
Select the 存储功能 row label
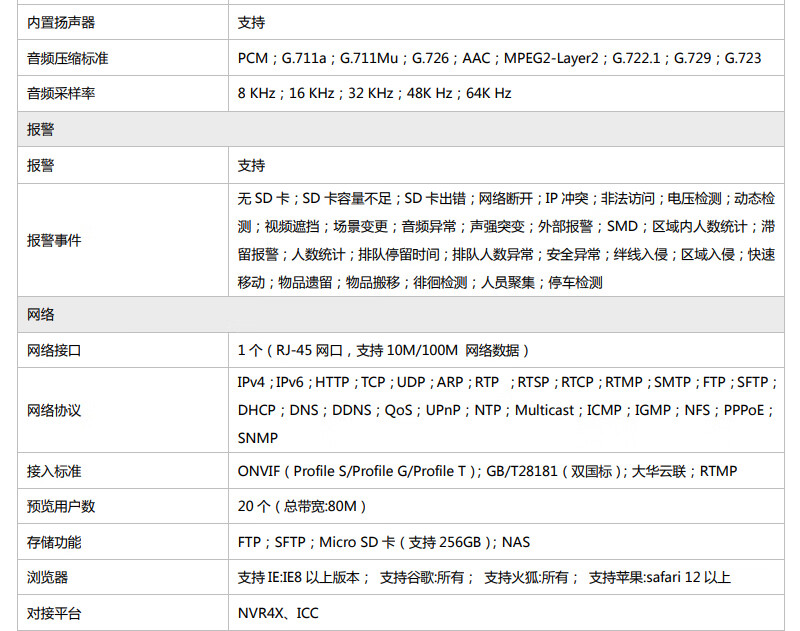(54, 542)
